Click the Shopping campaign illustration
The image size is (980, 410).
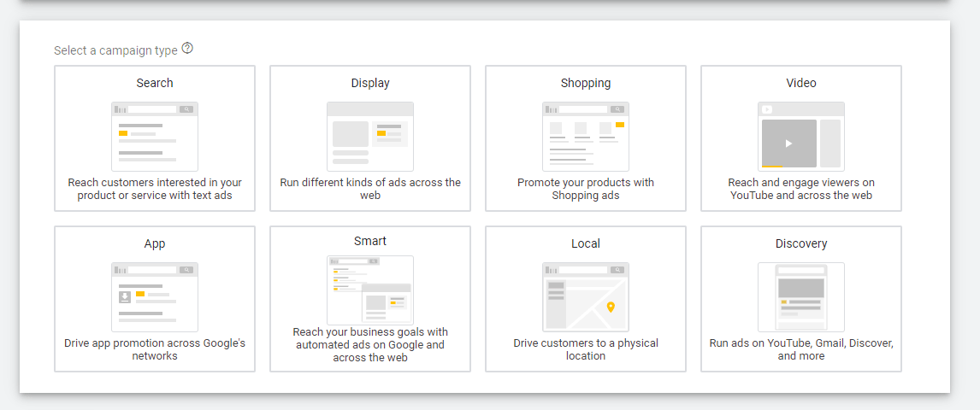(x=586, y=137)
